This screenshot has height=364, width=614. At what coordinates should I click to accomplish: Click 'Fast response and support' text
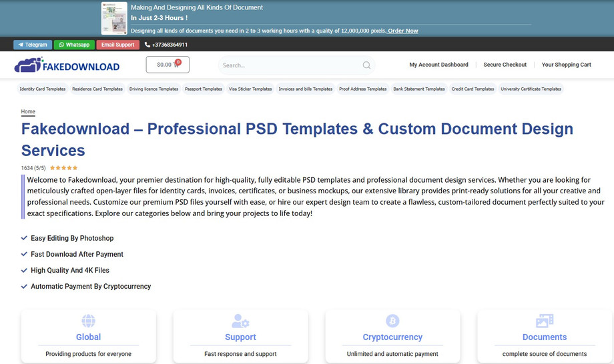coord(240,354)
